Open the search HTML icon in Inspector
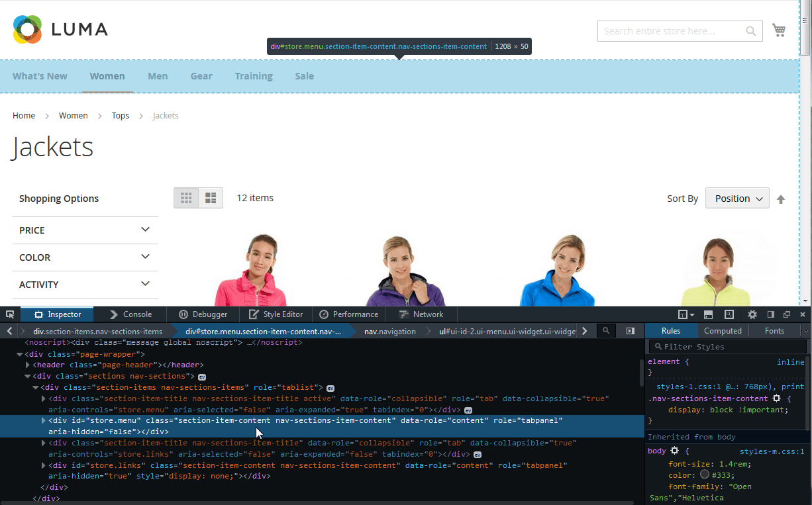This screenshot has height=505, width=812. pyautogui.click(x=606, y=330)
